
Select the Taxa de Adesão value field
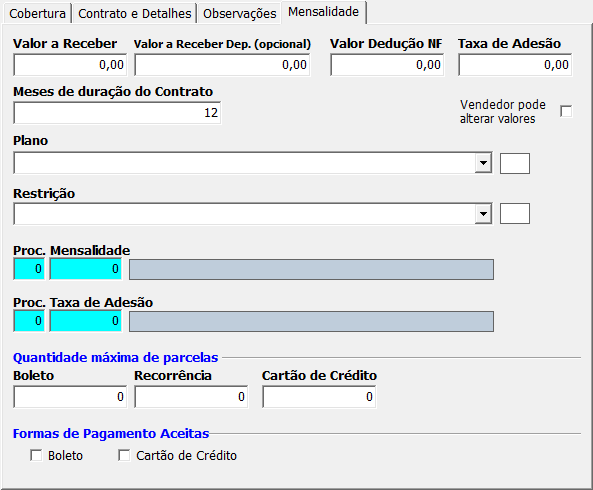[x=515, y=65]
